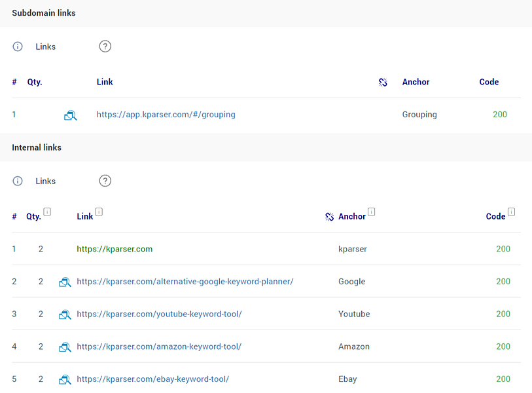Click the small badge next to the Code header

[x=511, y=212]
